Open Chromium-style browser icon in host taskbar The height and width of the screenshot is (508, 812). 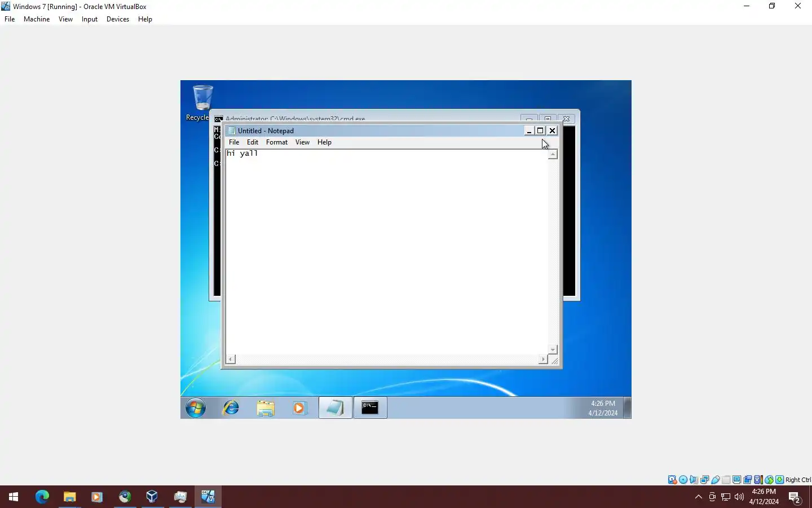click(125, 497)
